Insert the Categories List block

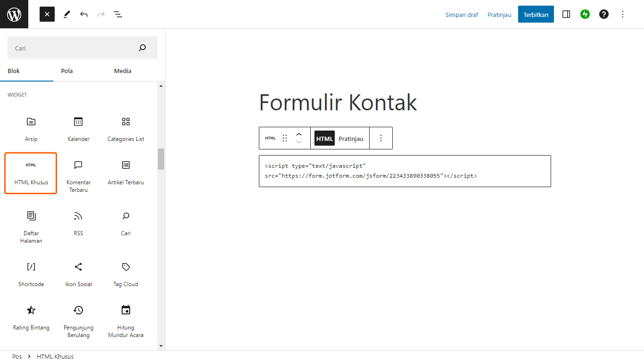point(126,129)
